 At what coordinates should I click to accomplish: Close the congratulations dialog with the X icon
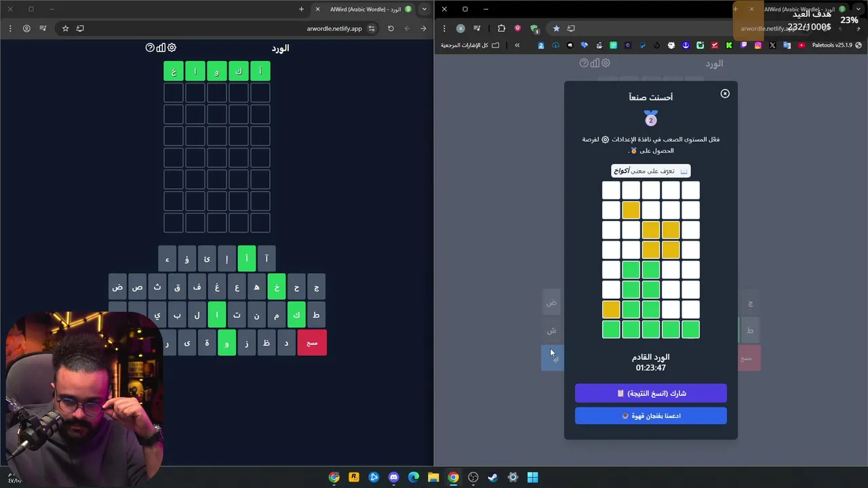point(725,94)
